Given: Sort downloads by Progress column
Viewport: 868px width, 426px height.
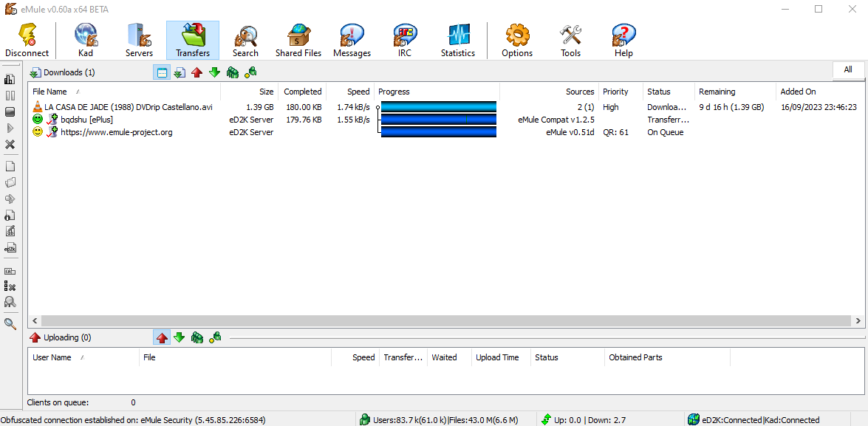Looking at the screenshot, I should (437, 92).
